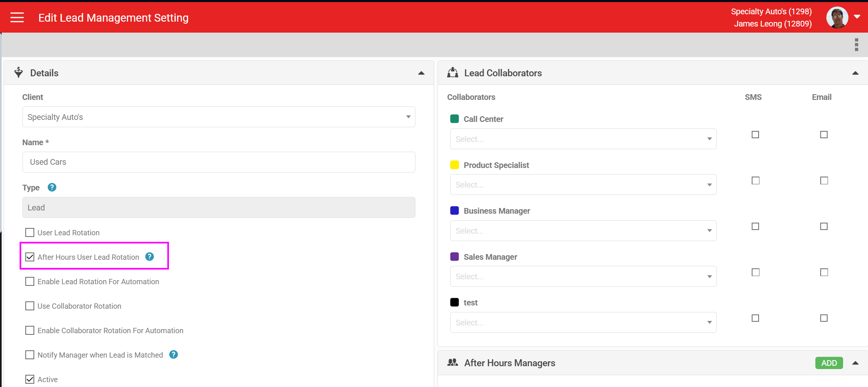Click the Lead Collaborators panel icon
Image resolution: width=868 pixels, height=387 pixels.
click(453, 73)
